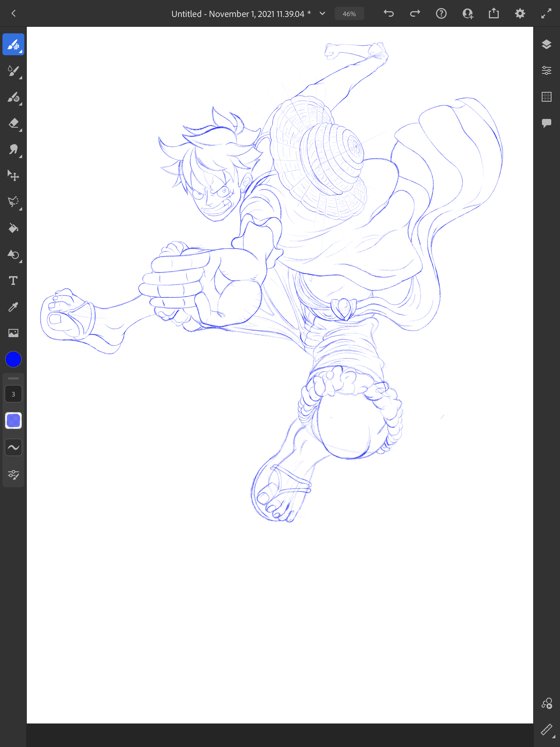Expand the document title dropdown chevron

pos(322,13)
